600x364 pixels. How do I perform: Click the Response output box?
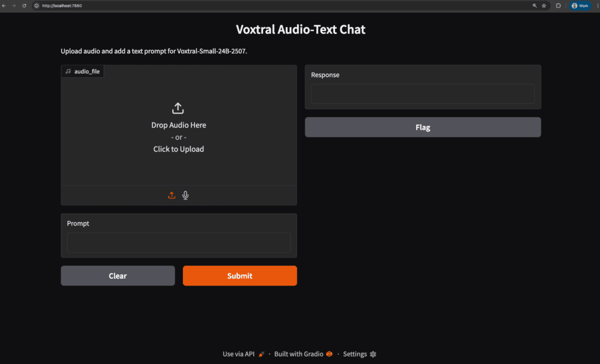coord(423,94)
